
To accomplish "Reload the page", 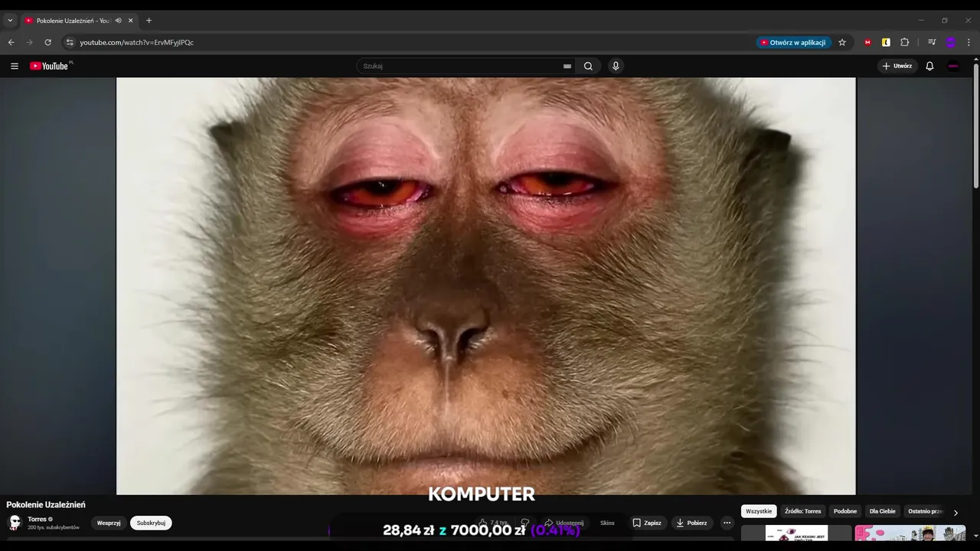I will click(x=47, y=42).
